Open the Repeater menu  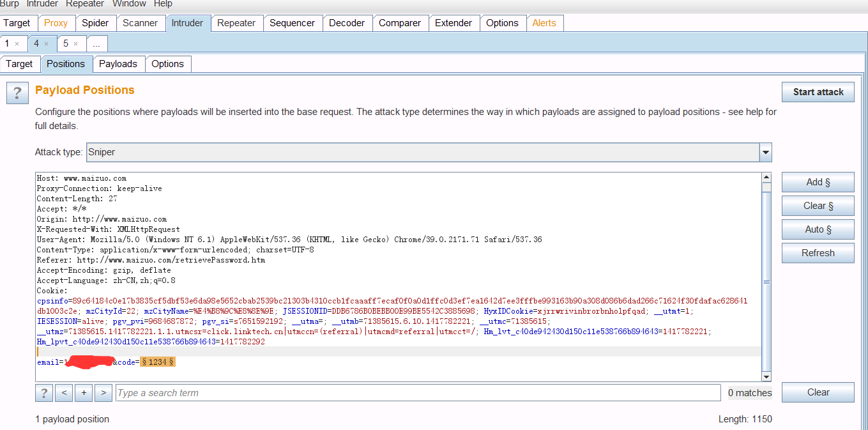(x=85, y=4)
